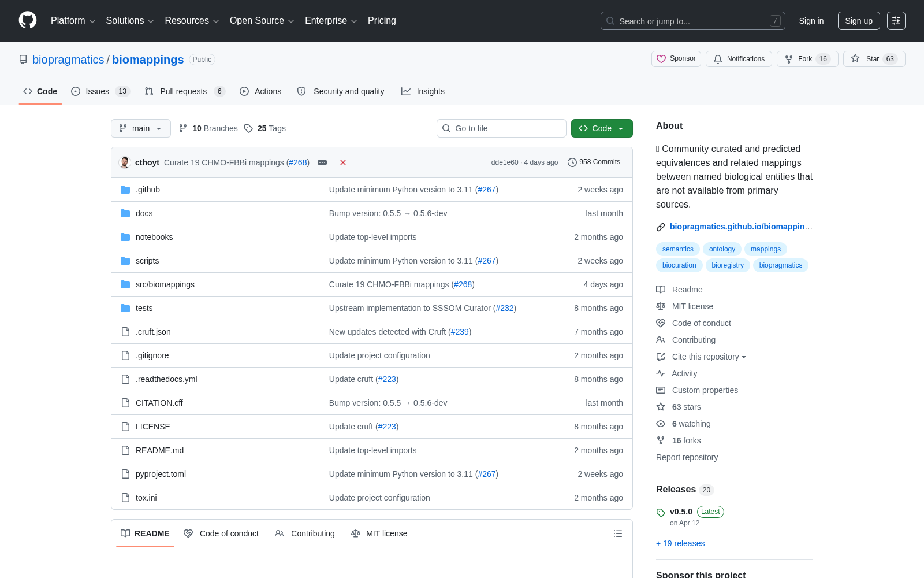Click Report repository link

687,457
